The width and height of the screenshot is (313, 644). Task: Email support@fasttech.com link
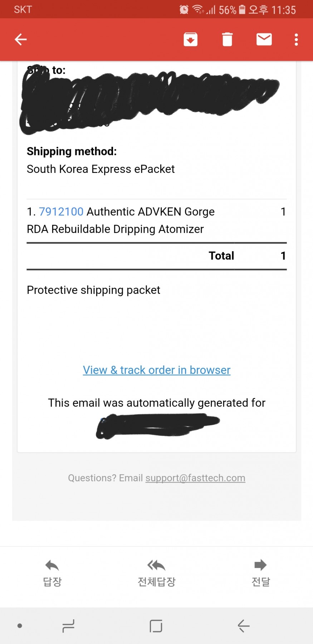point(195,478)
